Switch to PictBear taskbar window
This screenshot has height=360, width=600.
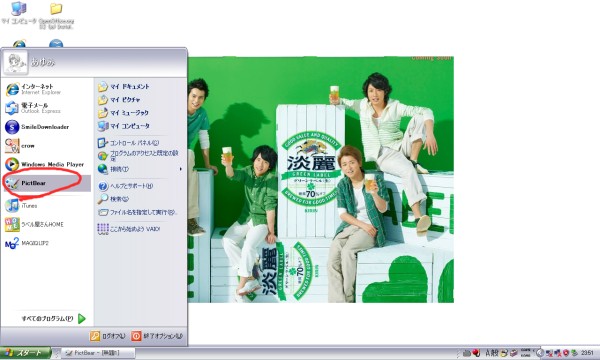pyautogui.click(x=98, y=353)
